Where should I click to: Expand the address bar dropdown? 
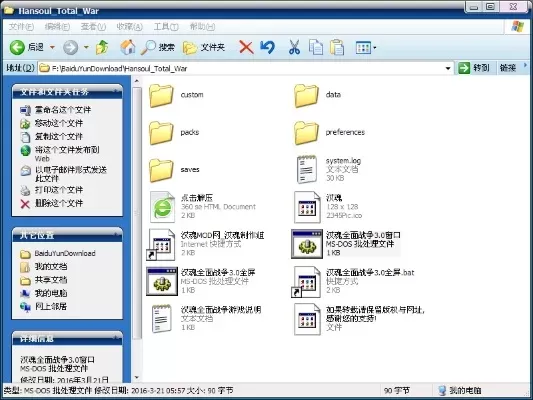(x=448, y=68)
